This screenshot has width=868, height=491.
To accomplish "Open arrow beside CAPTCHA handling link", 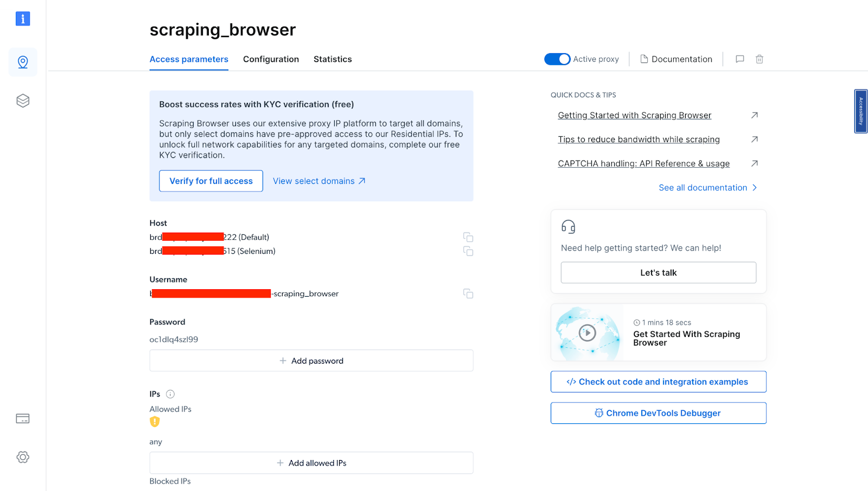I will (x=754, y=163).
